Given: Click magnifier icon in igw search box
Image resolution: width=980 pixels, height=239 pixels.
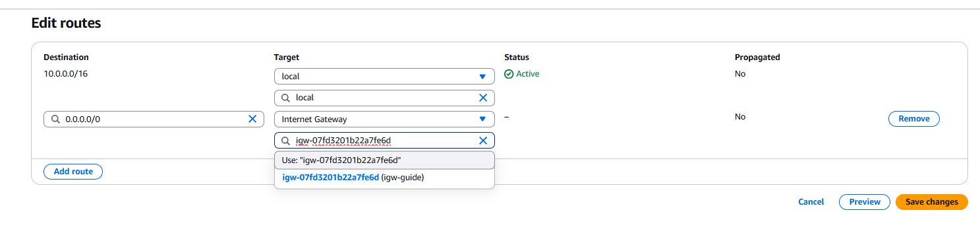Looking at the screenshot, I should point(285,141).
